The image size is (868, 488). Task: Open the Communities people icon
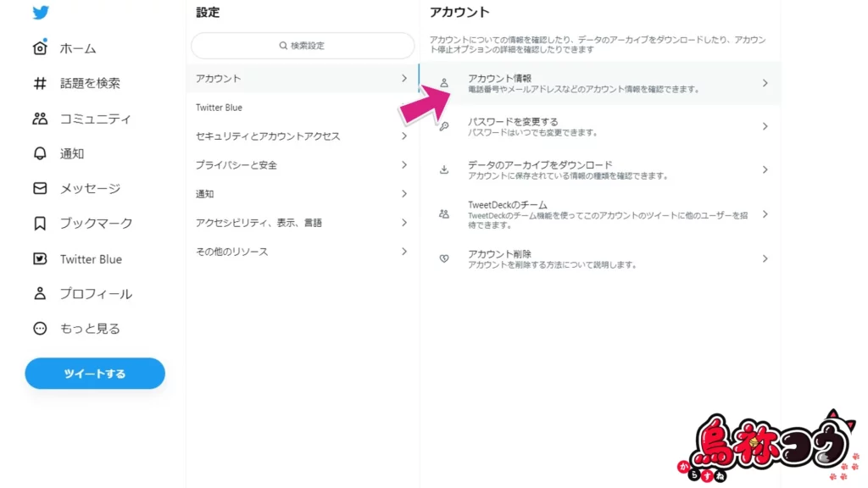click(40, 119)
